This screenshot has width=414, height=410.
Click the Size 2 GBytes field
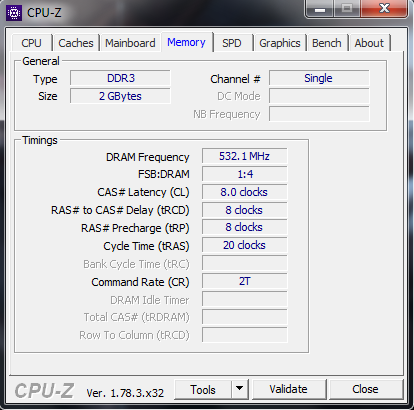120,96
